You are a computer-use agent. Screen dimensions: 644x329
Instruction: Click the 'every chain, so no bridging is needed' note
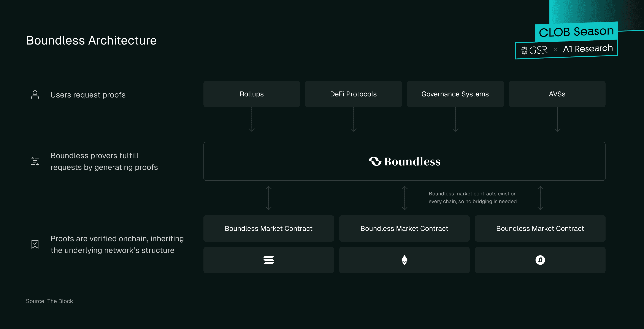tap(473, 201)
